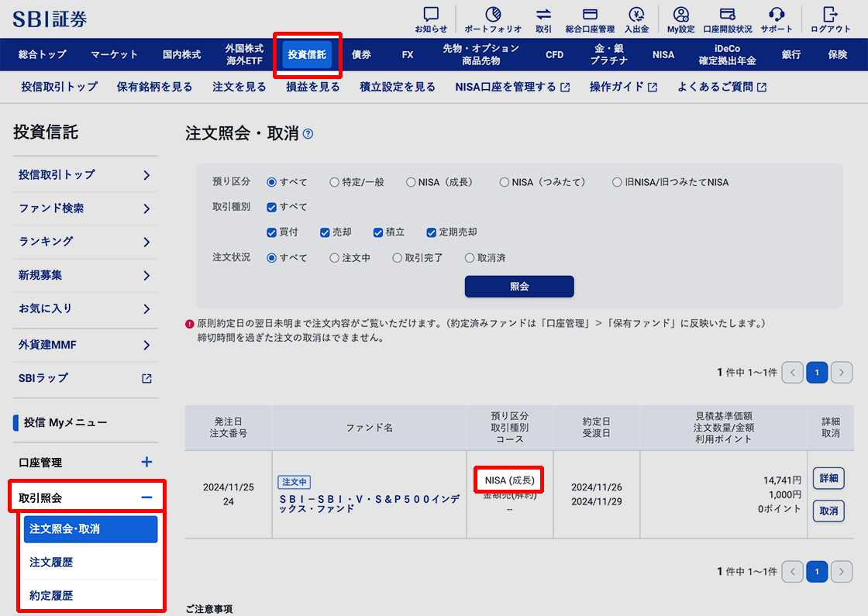Uncheck the 定期売却 checkbox
The width and height of the screenshot is (868, 616).
431,232
